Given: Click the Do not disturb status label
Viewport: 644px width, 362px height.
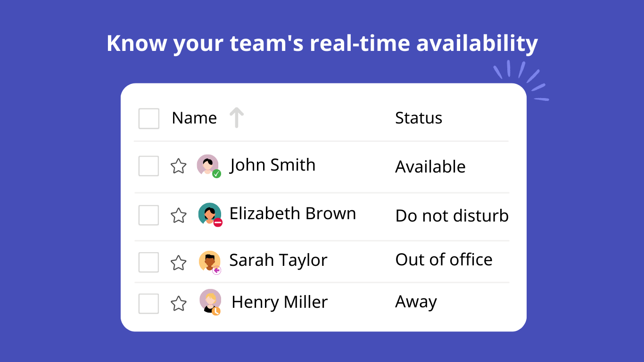Looking at the screenshot, I should click(x=451, y=215).
